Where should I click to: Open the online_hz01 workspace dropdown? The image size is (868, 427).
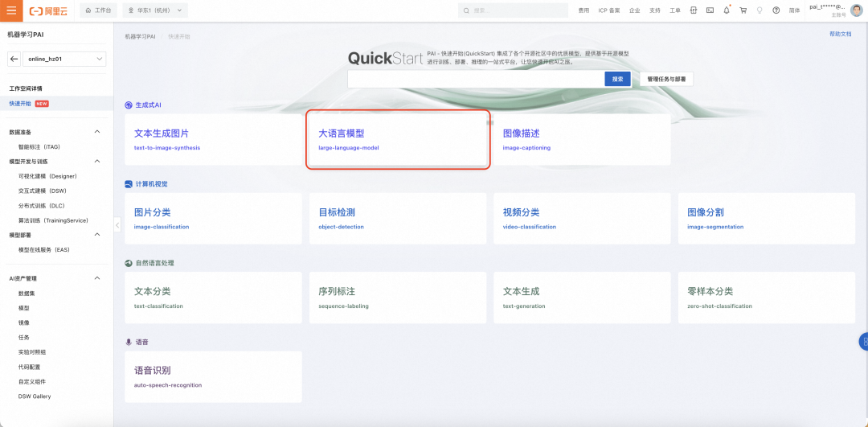point(65,59)
